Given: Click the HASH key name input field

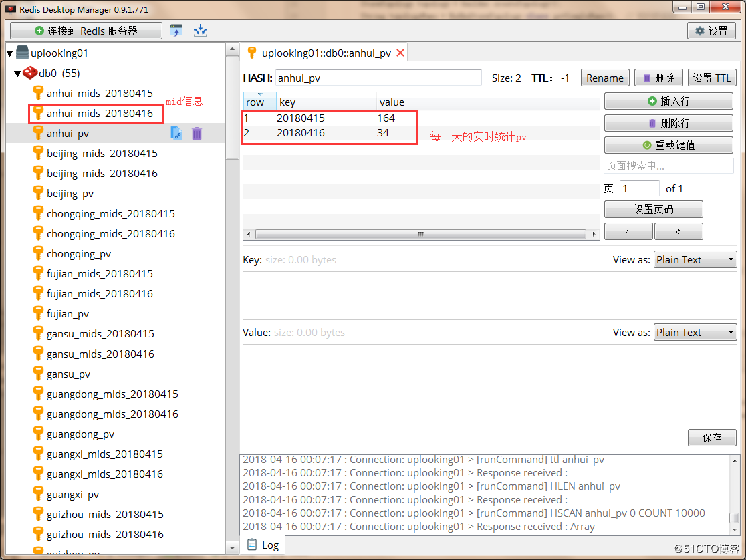Looking at the screenshot, I should click(378, 78).
